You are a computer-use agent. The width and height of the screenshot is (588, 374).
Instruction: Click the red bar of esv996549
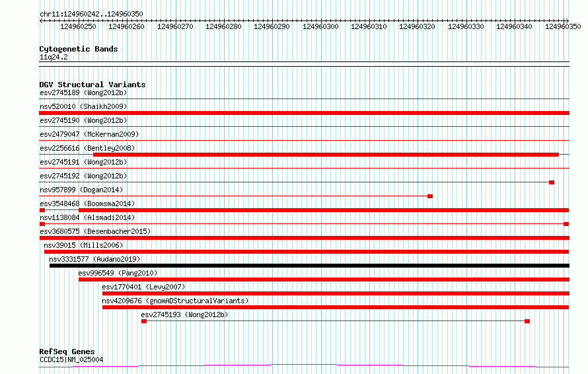[x=324, y=280]
